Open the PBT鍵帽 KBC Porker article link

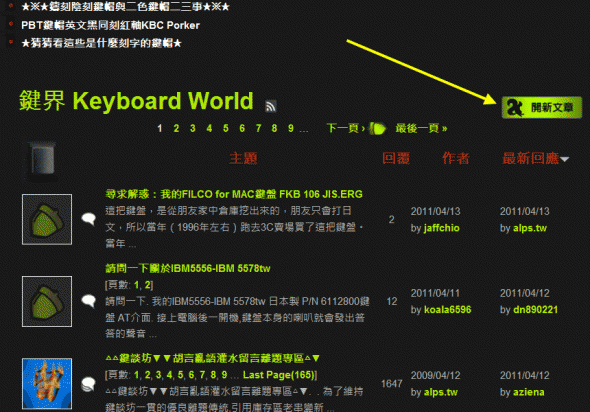pos(110,25)
